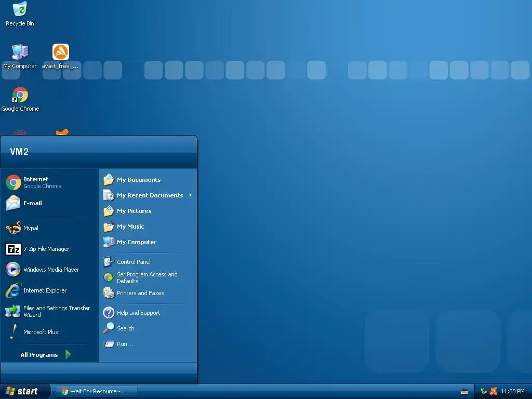This screenshot has height=399, width=532.
Task: Click the My Pictures folder icon
Action: point(109,211)
